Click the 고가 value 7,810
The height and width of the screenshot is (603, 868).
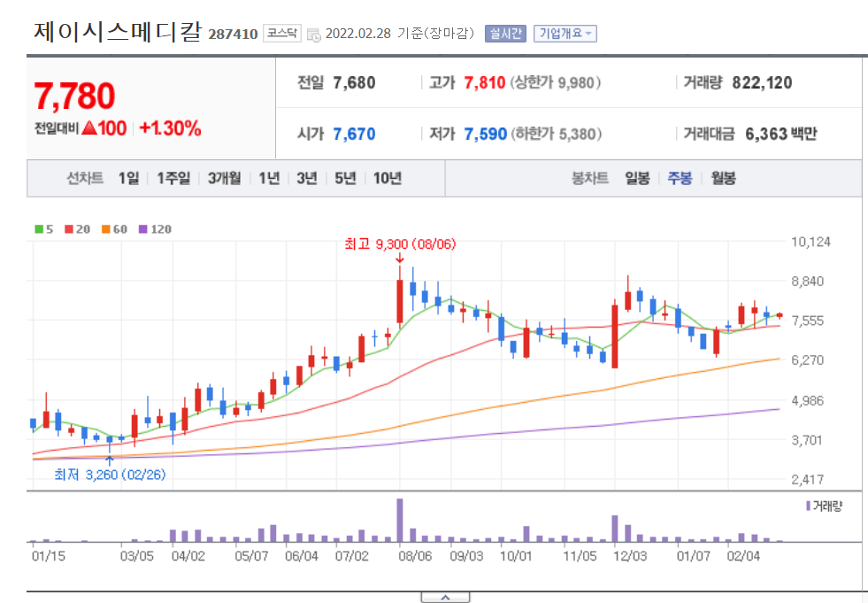click(x=484, y=82)
